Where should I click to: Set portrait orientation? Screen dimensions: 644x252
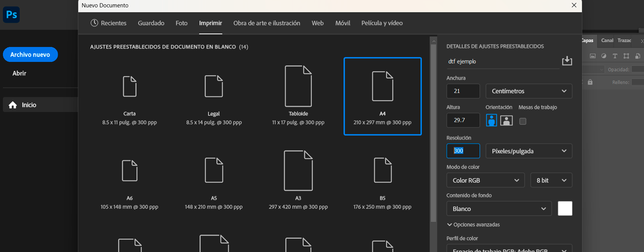pos(492,120)
